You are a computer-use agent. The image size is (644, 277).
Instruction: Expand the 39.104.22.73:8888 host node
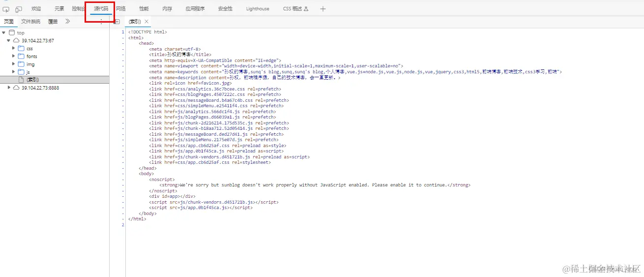click(9, 88)
